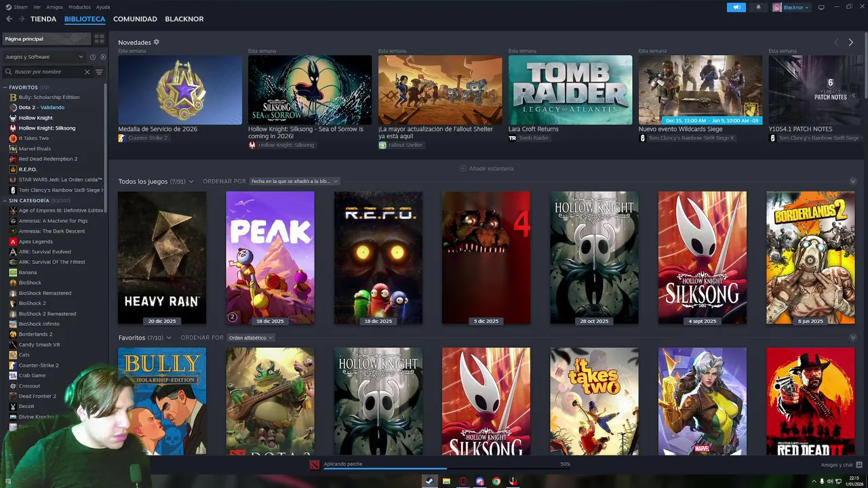This screenshot has height=488, width=868.
Task: Click the ready-to-play filter icon
Action: [x=103, y=57]
